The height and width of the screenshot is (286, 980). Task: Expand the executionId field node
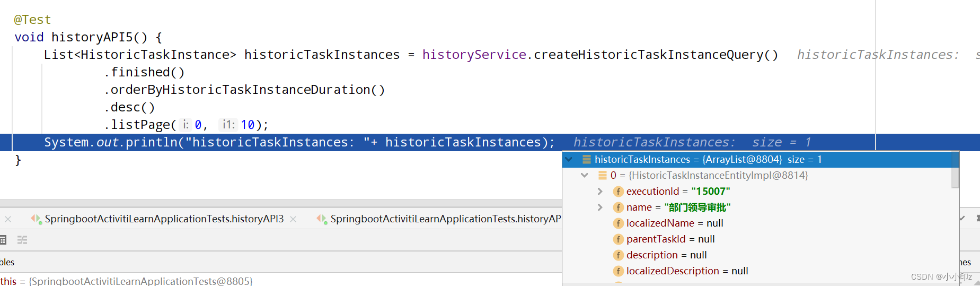pos(600,191)
